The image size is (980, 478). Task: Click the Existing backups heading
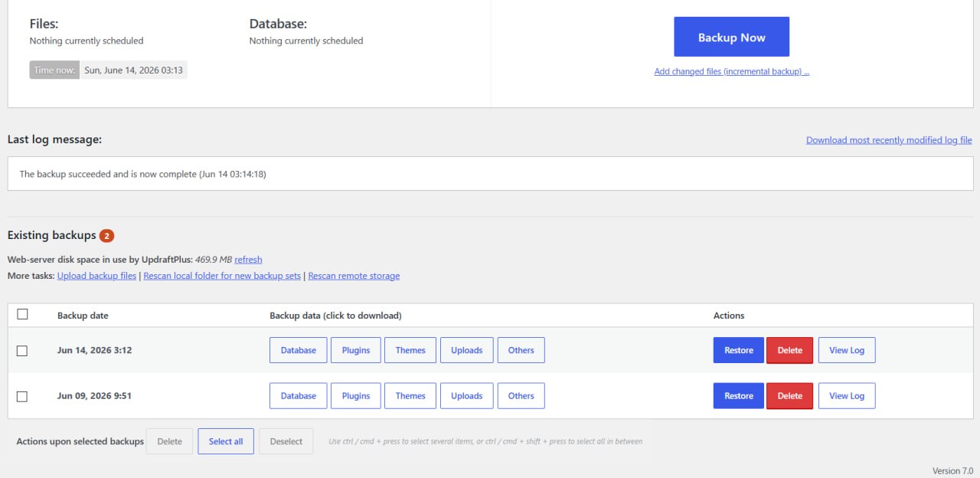(52, 235)
